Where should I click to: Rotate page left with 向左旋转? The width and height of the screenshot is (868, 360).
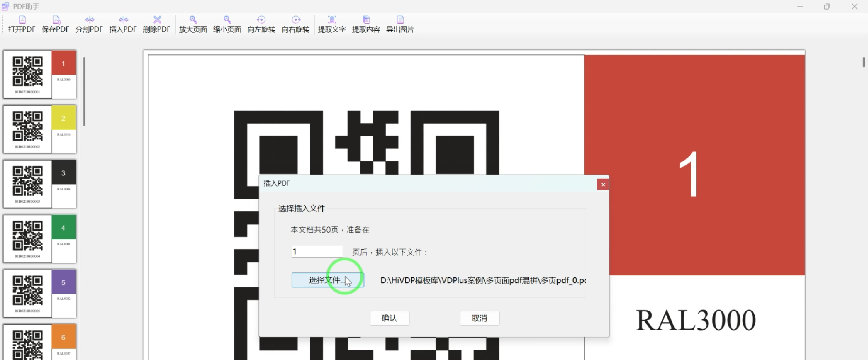261,24
